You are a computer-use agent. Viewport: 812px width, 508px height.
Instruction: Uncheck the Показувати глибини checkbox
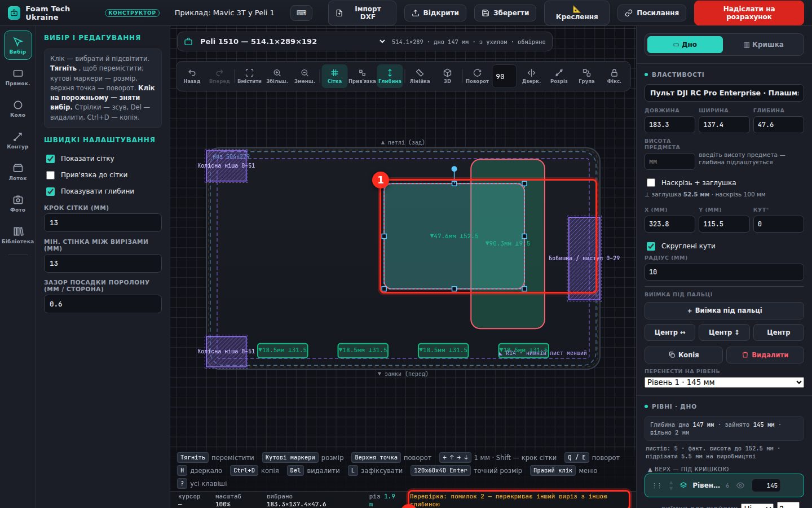[x=51, y=191]
